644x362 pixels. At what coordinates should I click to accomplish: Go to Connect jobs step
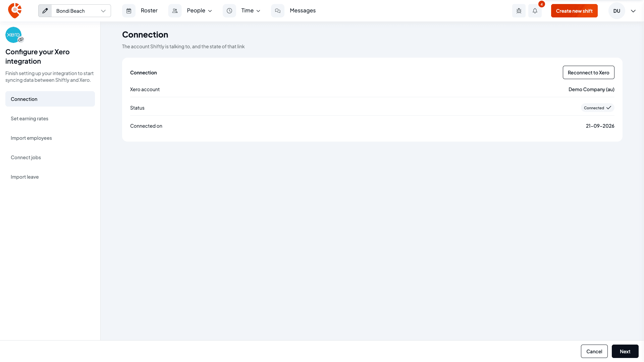pos(50,157)
